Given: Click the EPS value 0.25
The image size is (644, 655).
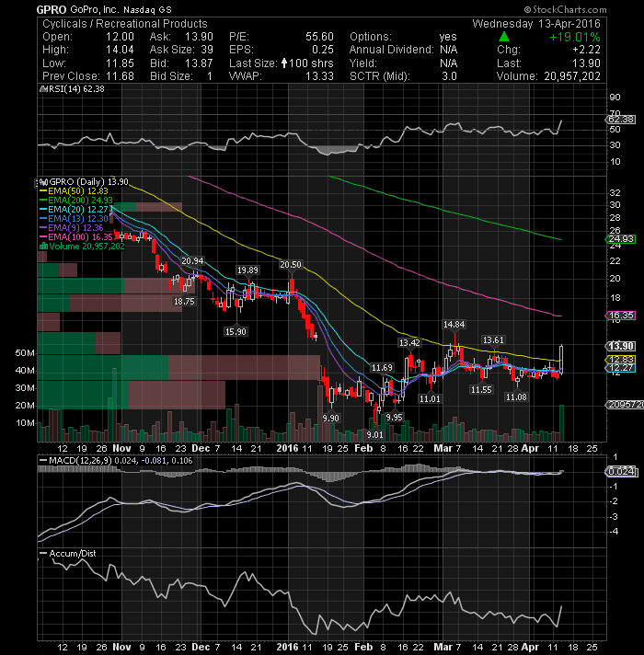Looking at the screenshot, I should coord(323,50).
